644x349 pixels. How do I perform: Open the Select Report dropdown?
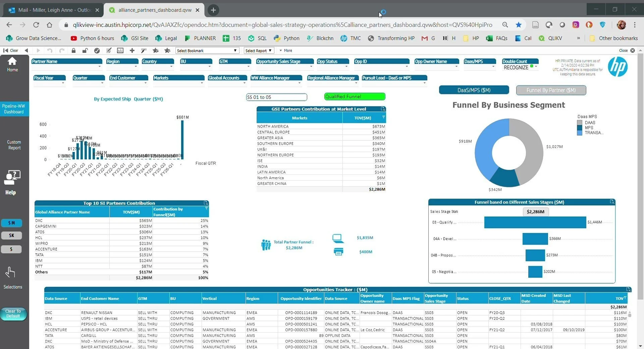[x=259, y=51]
